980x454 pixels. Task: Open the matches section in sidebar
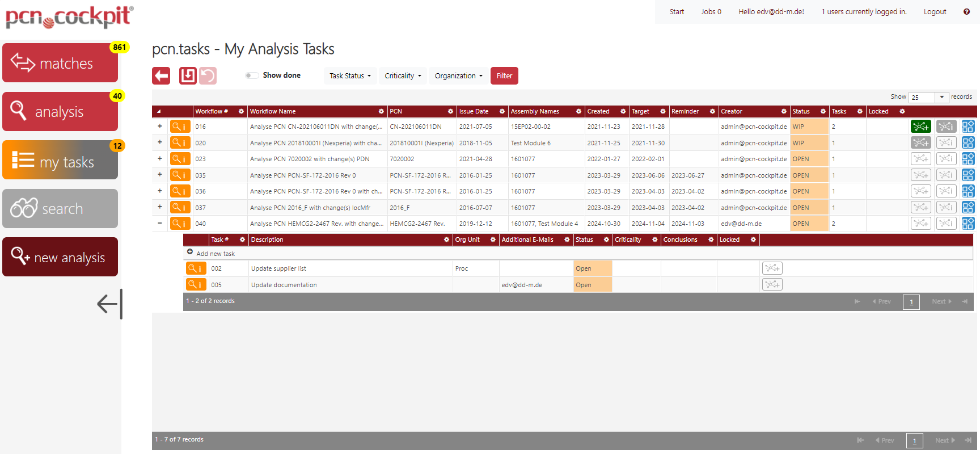point(60,63)
